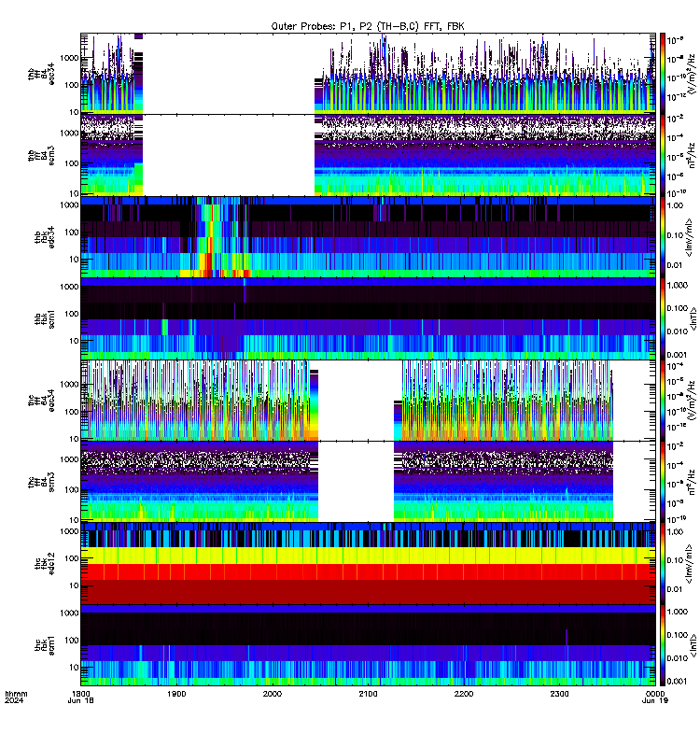Select the "2200" time axis label
Viewport: 700px width, 747px height.
coord(463,694)
